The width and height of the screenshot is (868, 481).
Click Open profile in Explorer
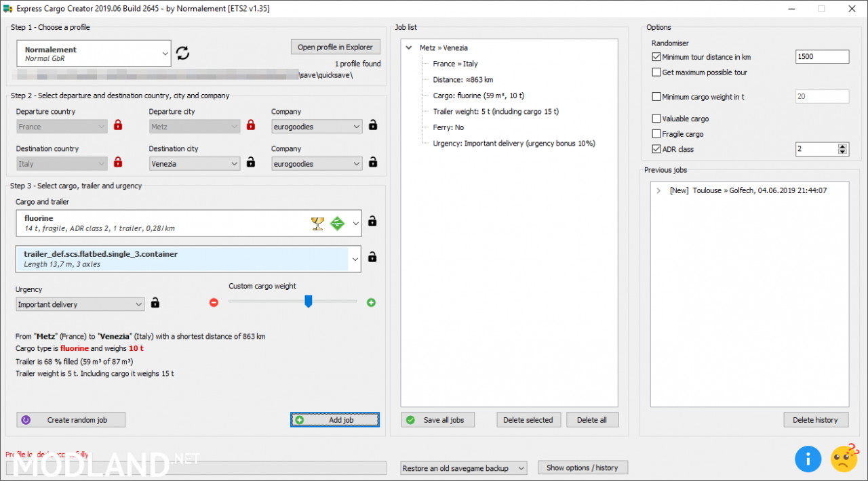[x=336, y=47]
